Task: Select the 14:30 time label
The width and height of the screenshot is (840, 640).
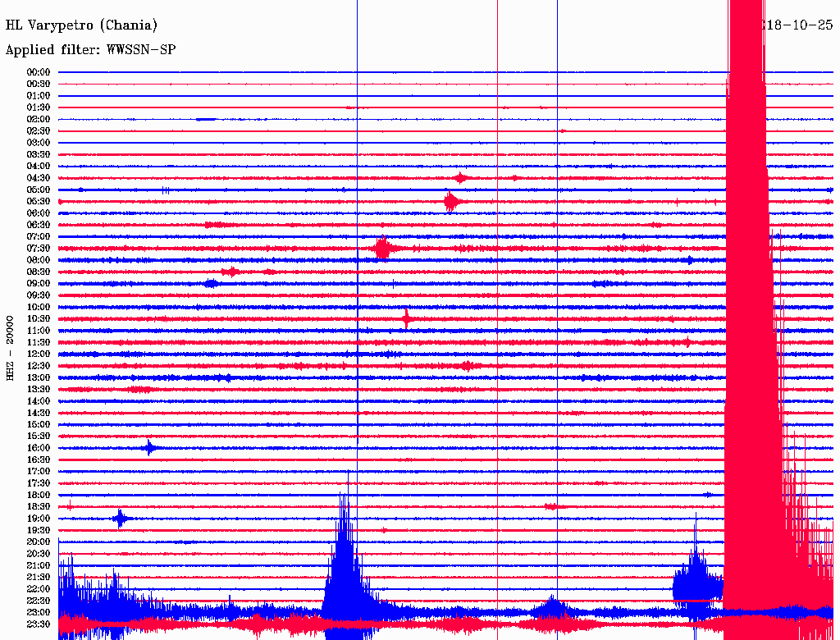Action: pos(39,413)
